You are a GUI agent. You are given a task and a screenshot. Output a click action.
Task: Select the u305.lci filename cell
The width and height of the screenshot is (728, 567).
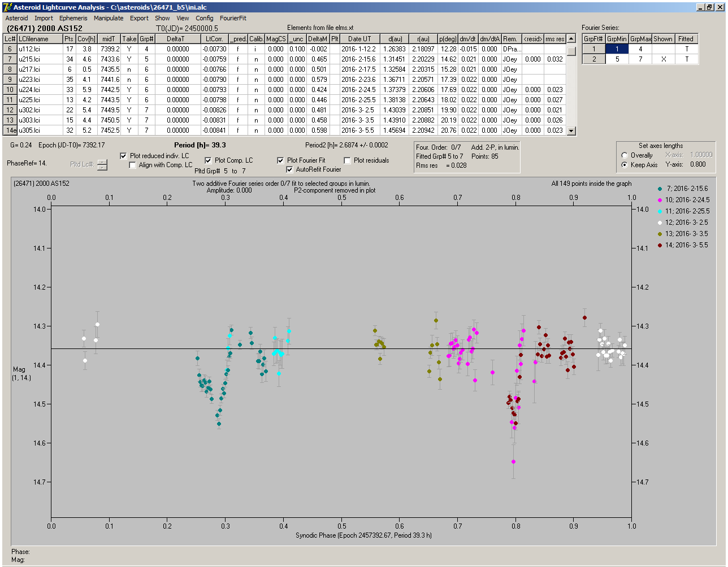point(40,130)
